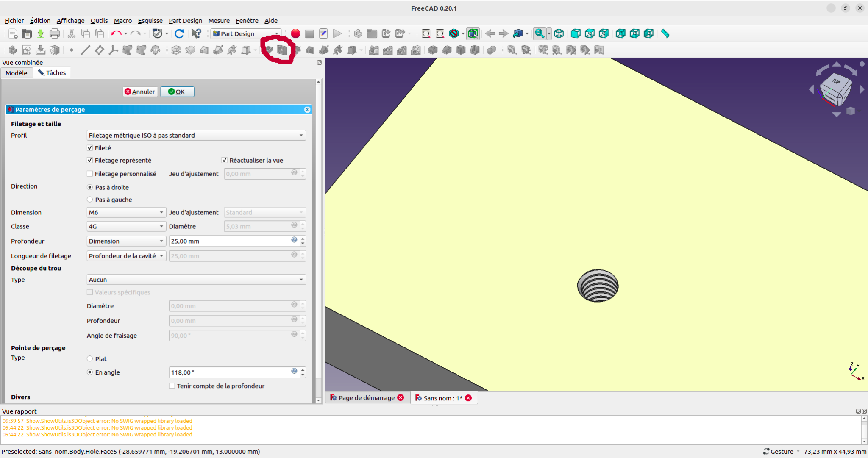Click the print icon in toolbar
Image resolution: width=868 pixels, height=458 pixels.
tap(55, 33)
